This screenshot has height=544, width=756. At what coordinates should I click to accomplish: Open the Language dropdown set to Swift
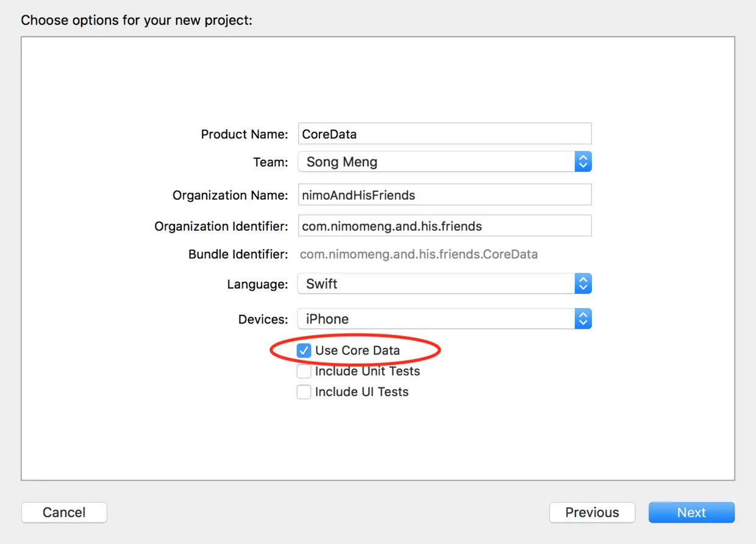[x=436, y=284]
